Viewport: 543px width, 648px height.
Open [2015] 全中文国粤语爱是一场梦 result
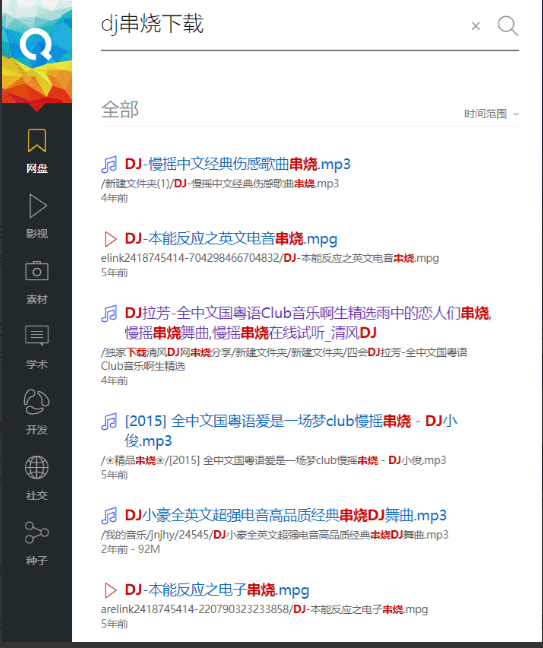[x=291, y=431]
